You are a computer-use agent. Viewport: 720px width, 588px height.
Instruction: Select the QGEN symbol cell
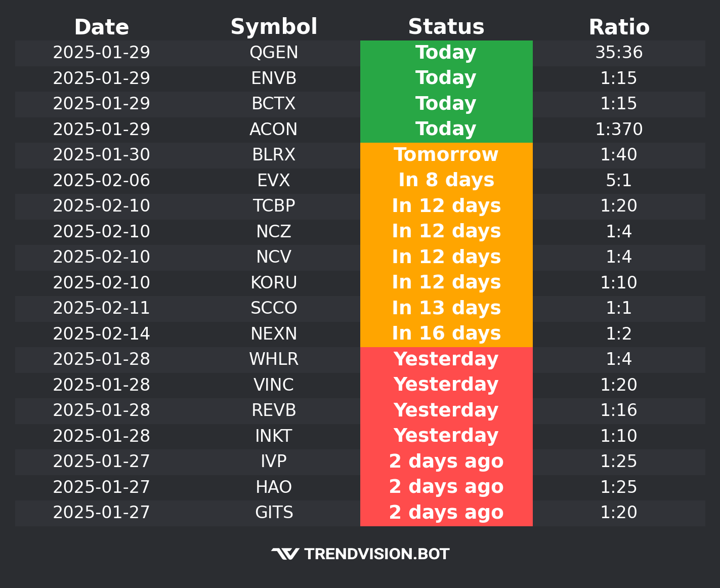point(274,53)
